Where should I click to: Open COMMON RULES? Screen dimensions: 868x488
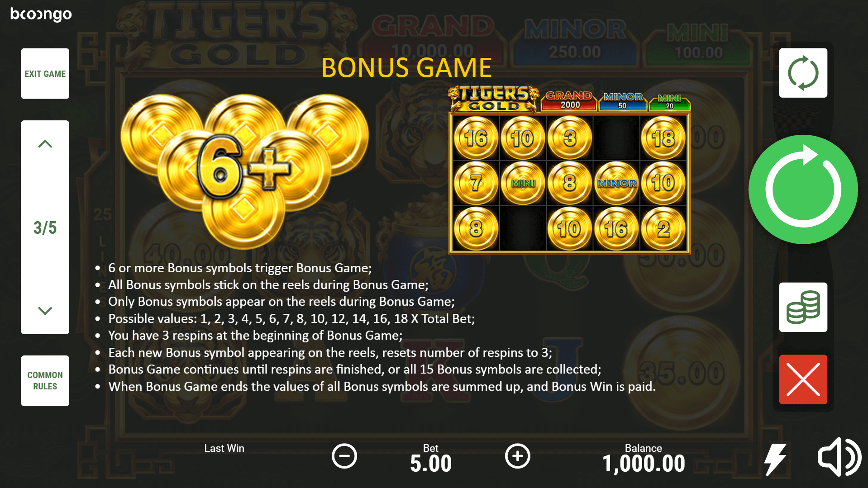coord(45,380)
